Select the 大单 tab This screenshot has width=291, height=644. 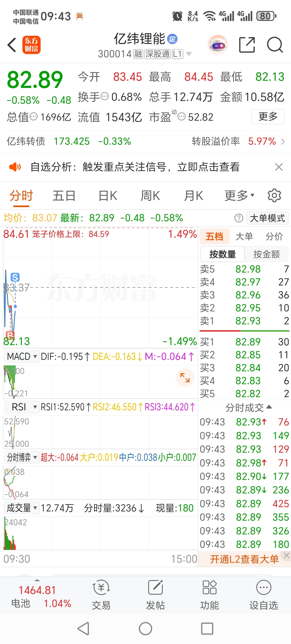[244, 236]
